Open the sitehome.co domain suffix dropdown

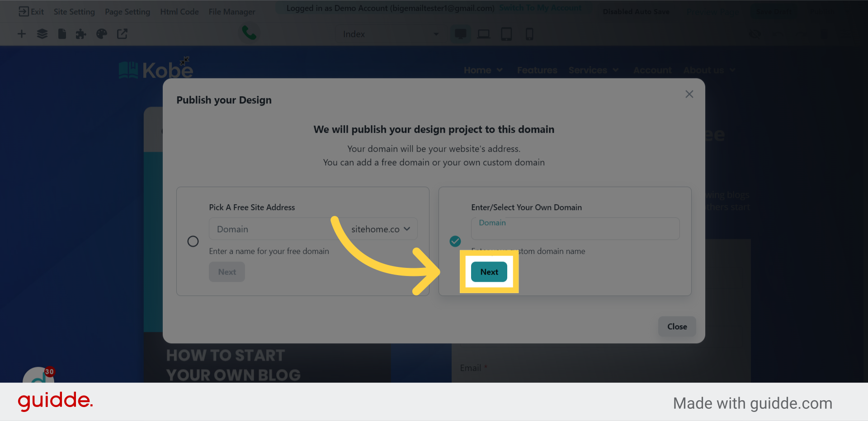[381, 229]
